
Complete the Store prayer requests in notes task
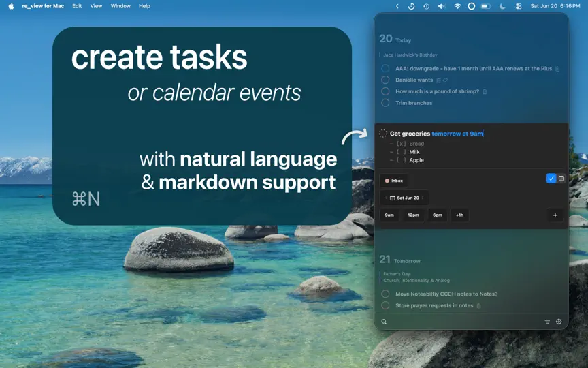pos(385,305)
